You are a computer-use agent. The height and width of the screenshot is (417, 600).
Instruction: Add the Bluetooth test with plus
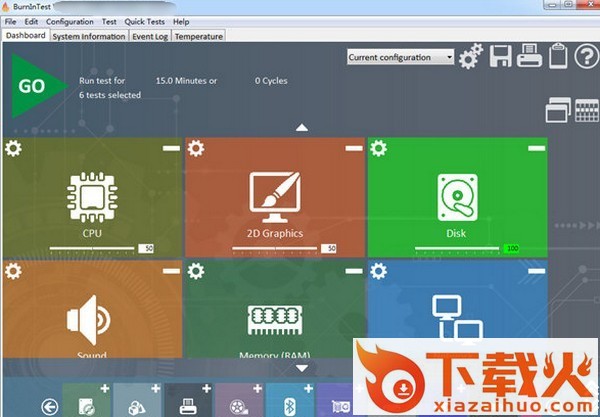coord(308,389)
